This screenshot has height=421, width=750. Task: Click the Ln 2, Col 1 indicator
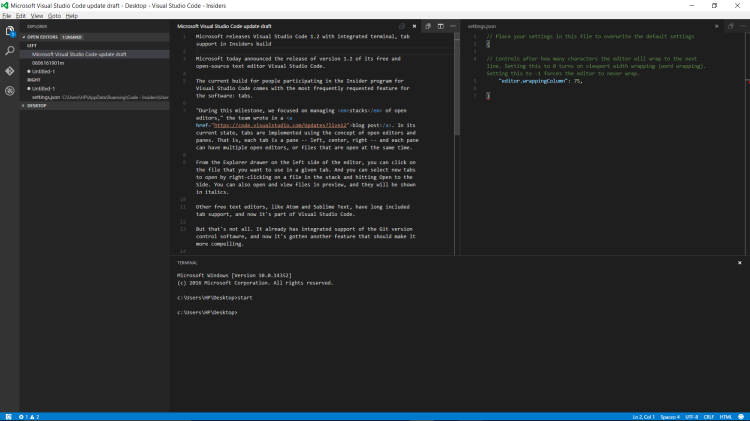643,417
